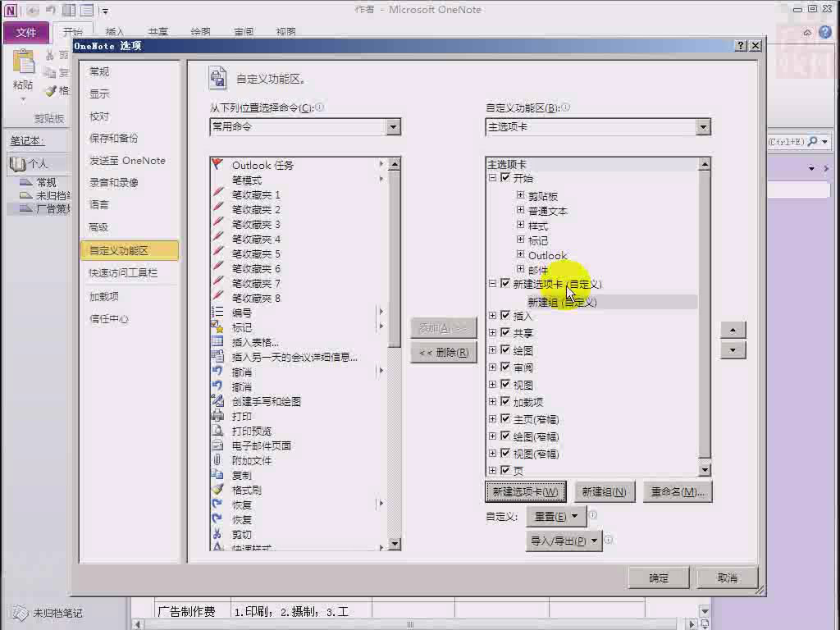
Task: Click the 打印 printer icon
Action: coord(217,416)
